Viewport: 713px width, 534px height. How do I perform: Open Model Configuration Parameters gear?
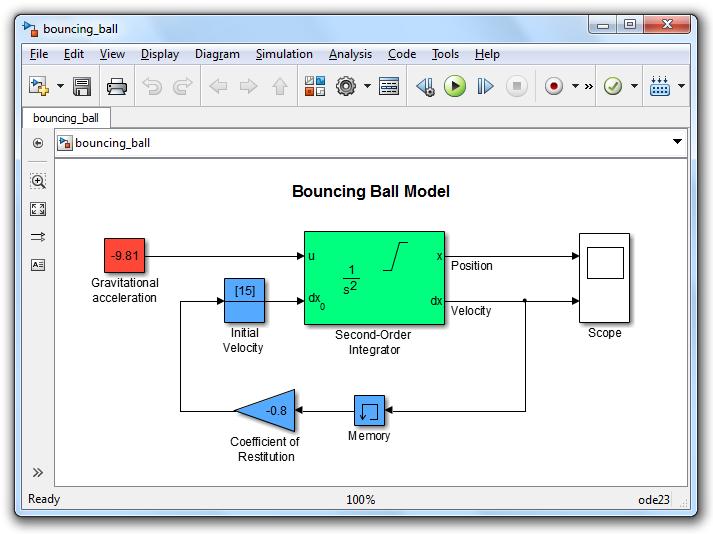click(346, 86)
